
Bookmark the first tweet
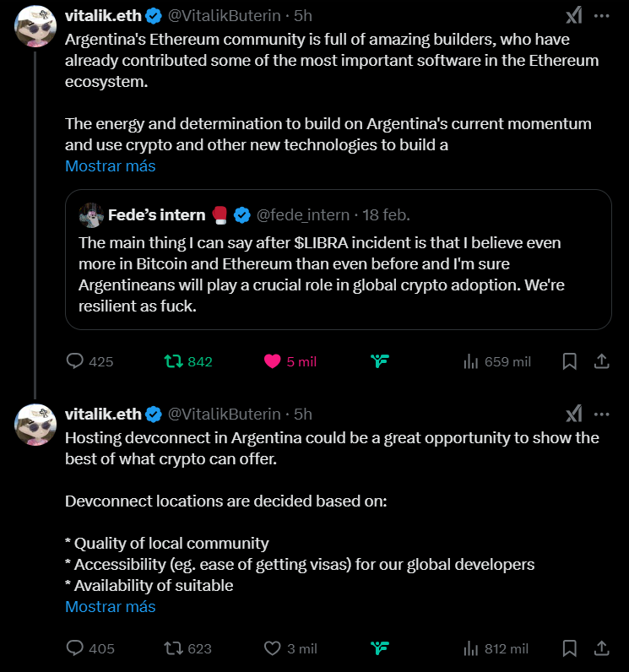570,361
